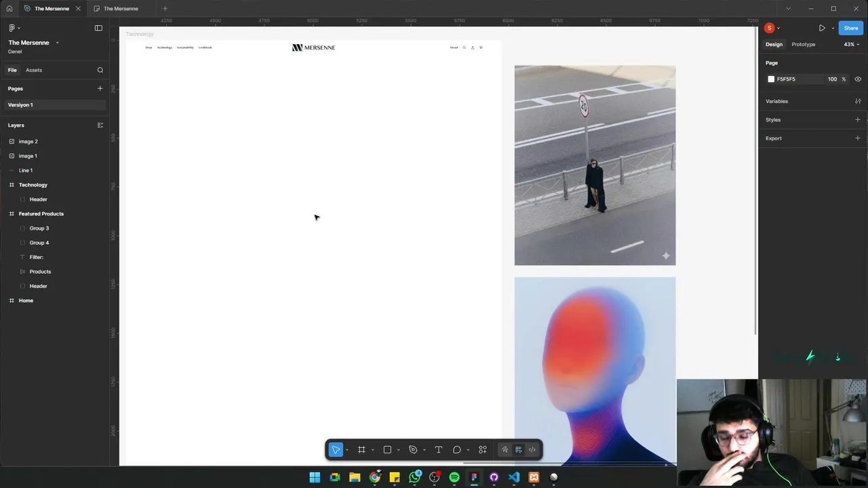
Task: Click the Genel project name text
Action: click(x=15, y=52)
